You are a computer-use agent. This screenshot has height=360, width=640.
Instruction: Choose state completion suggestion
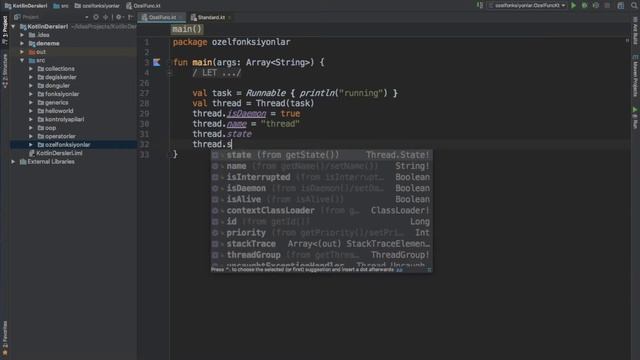(321, 155)
